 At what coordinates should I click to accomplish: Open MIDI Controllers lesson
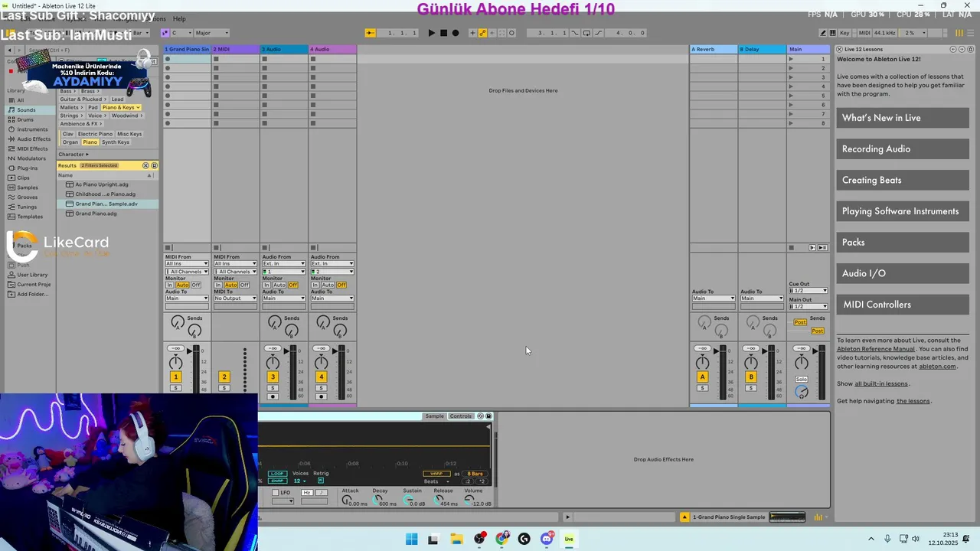[903, 305]
